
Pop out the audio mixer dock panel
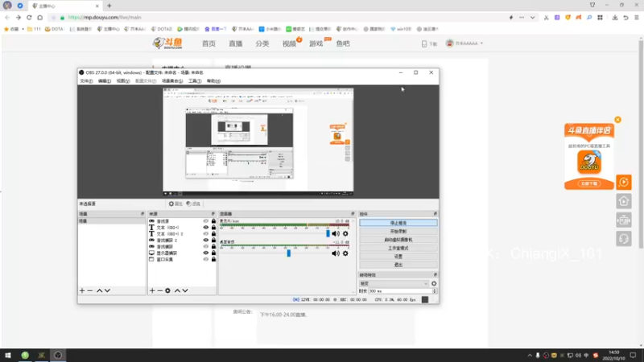pyautogui.click(x=353, y=214)
